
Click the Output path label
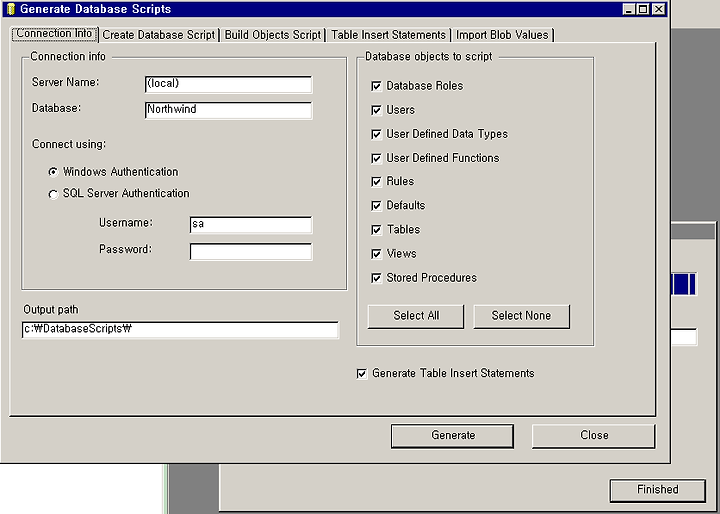51,310
